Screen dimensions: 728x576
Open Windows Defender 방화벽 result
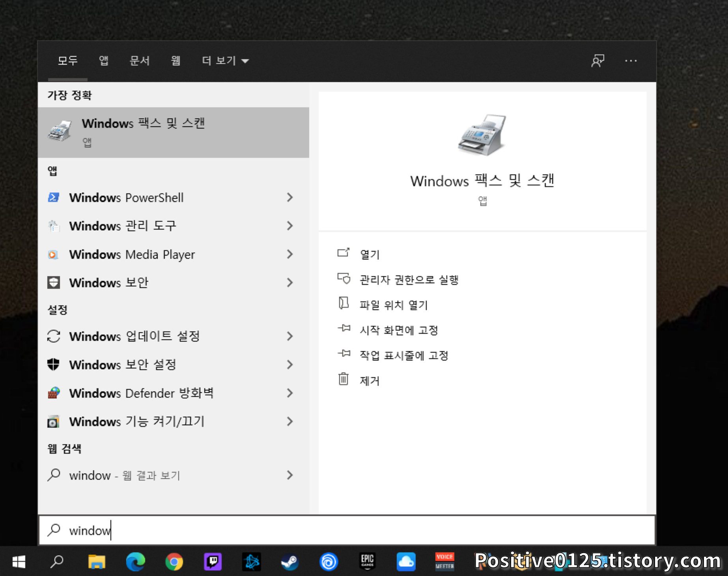pos(174,393)
